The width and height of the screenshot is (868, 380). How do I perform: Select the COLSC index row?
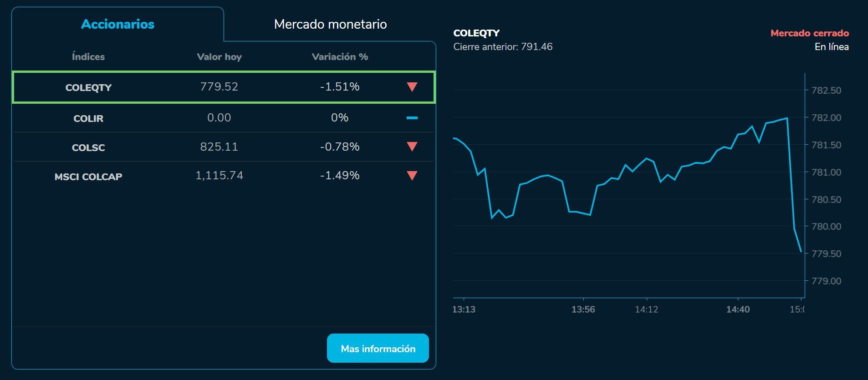pos(224,147)
